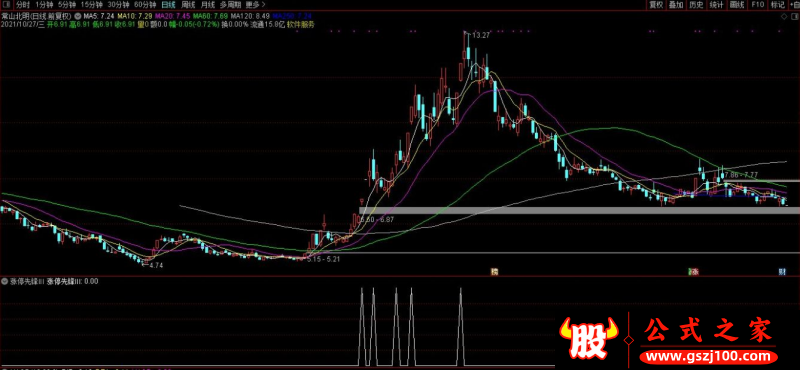Expand the 涨停先锋 indicator settings arrow
800x370 pixels.
[5, 281]
